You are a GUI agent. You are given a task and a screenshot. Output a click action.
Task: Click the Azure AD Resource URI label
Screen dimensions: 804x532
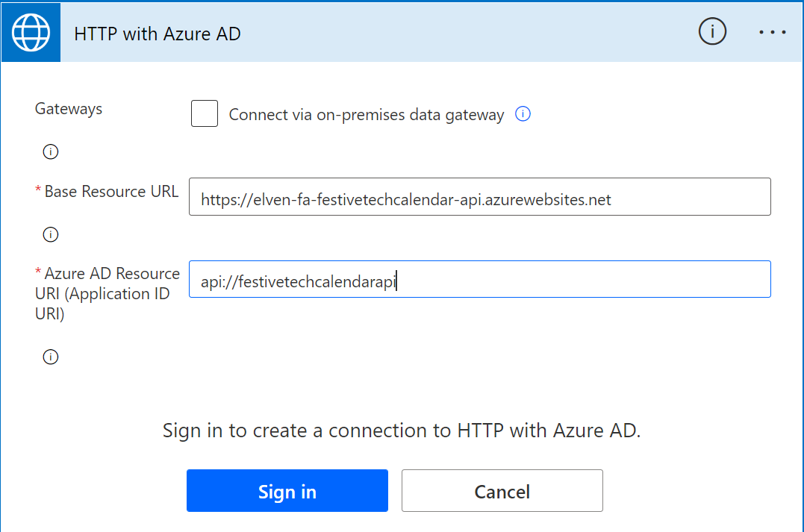click(x=107, y=294)
